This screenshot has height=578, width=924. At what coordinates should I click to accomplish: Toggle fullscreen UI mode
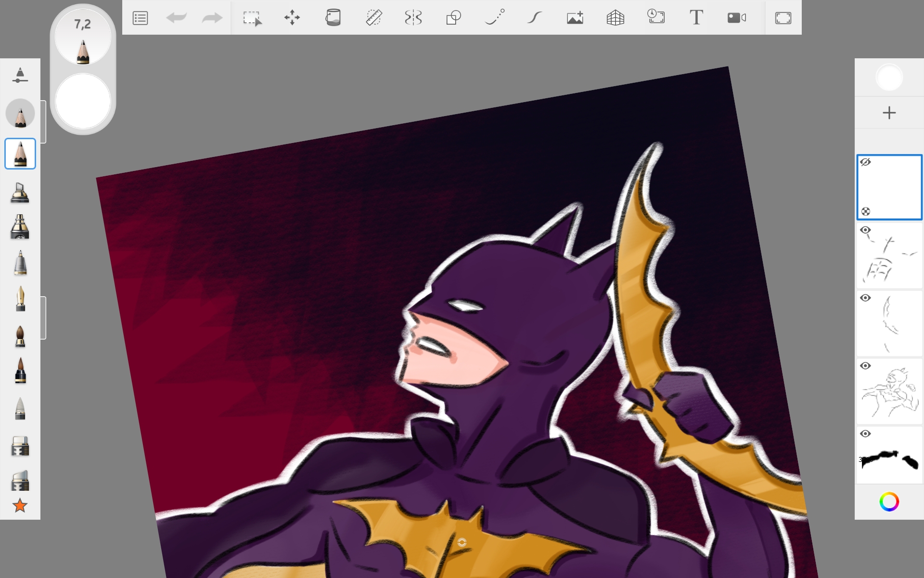pos(783,18)
